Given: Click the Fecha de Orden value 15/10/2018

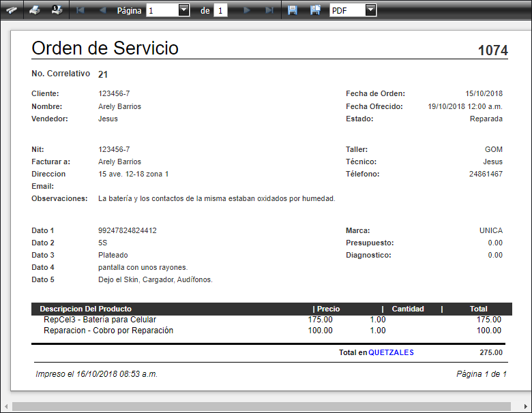Looking at the screenshot, I should 484,93.
